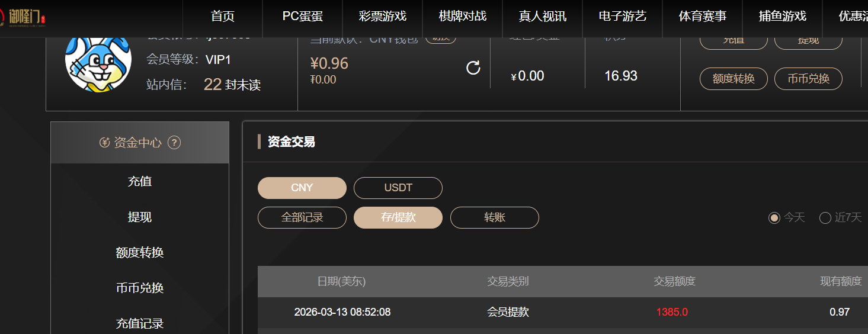Click the question mark help icon

coord(174,143)
